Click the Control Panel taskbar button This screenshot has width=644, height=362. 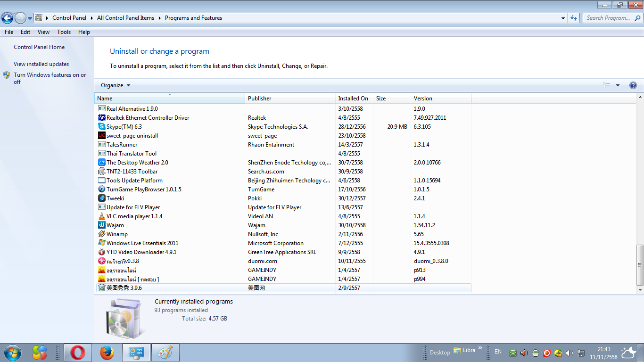136,353
